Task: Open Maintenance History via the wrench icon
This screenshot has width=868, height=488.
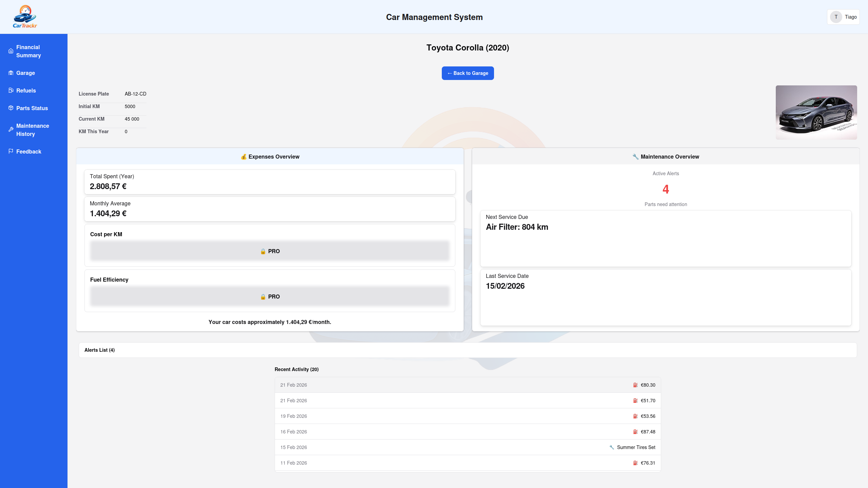Action: 11,129
